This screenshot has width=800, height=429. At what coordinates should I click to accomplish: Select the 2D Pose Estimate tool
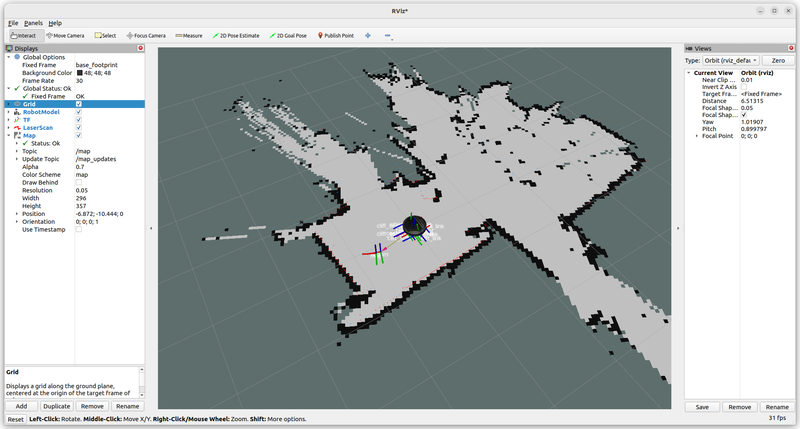[236, 35]
